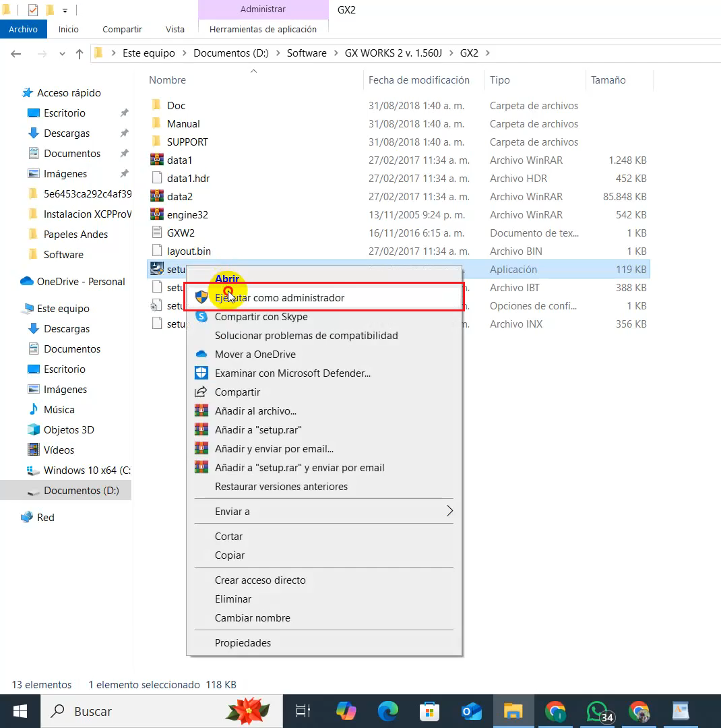Open the recent locations dropdown arrow
Image resolution: width=721 pixels, height=728 pixels.
tap(62, 54)
